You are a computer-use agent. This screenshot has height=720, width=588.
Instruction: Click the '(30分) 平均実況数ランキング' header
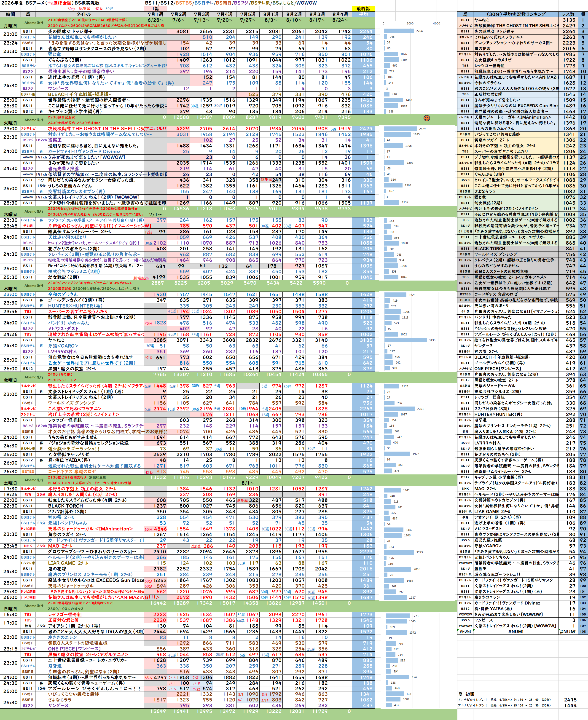(x=516, y=14)
